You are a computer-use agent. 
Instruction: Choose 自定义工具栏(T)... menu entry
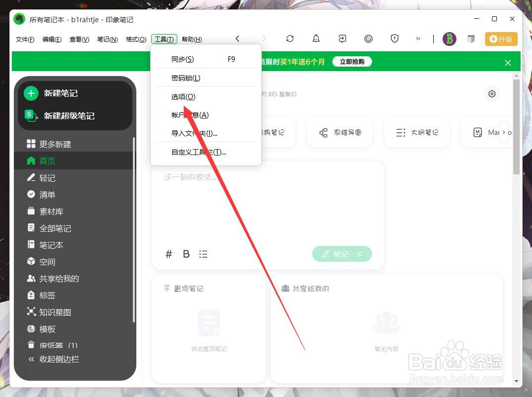[x=206, y=152]
